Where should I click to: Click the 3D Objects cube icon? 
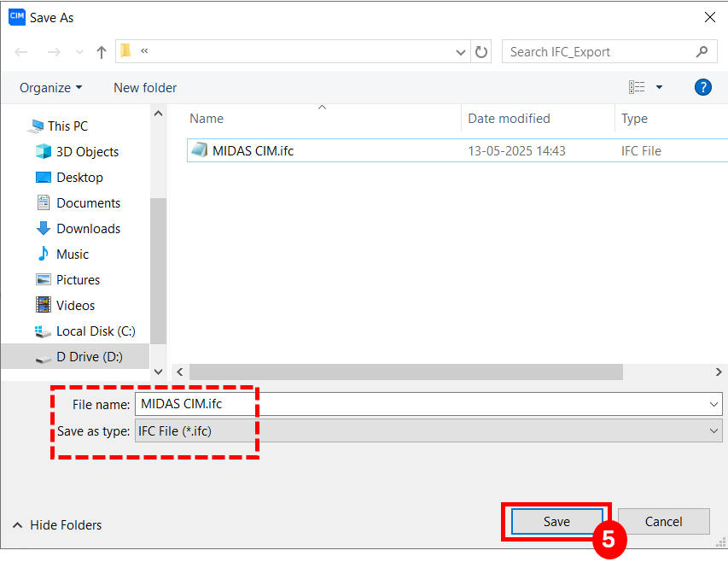44,151
